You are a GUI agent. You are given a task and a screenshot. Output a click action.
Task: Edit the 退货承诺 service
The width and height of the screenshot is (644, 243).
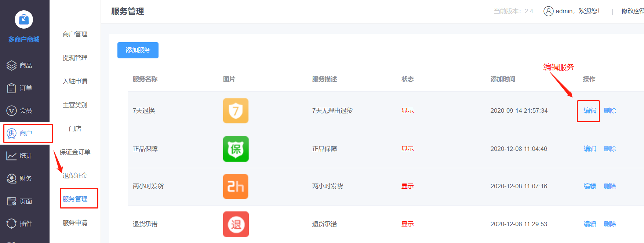point(590,224)
